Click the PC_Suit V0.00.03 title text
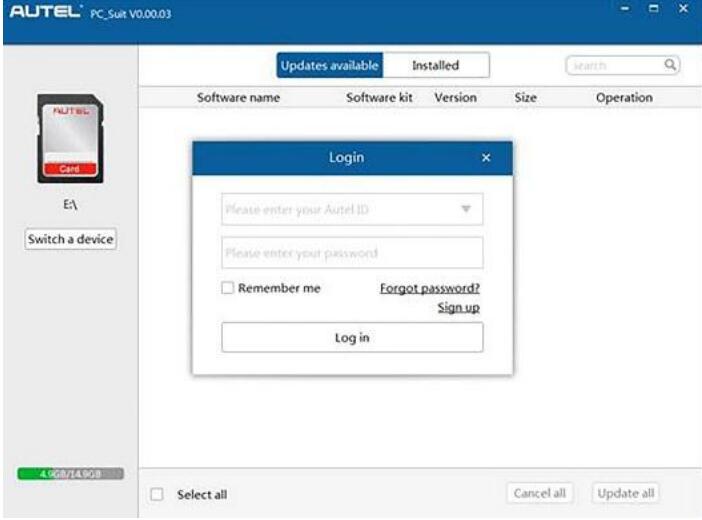This screenshot has height=520, width=702. 131,14
